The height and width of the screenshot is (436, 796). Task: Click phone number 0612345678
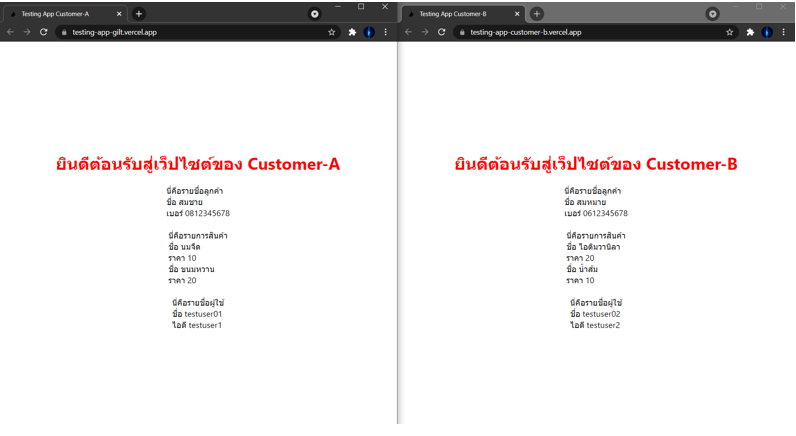pyautogui.click(x=605, y=213)
